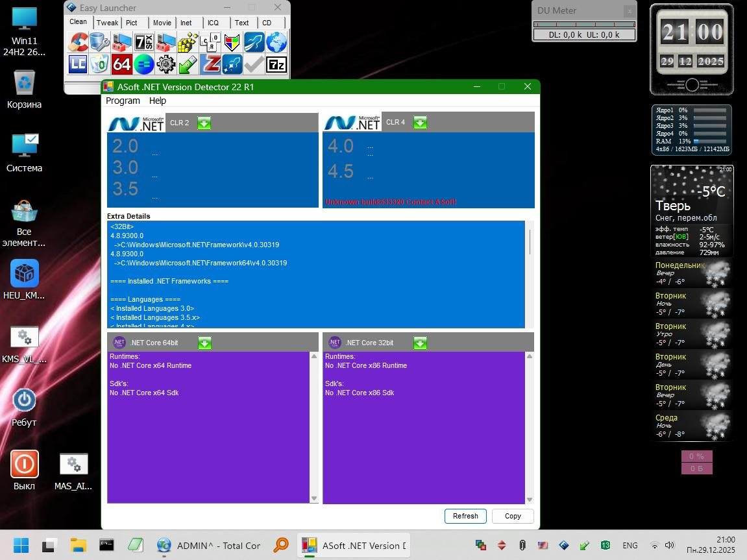Click 'Installed Languages 3.5.x' line

coord(155,317)
